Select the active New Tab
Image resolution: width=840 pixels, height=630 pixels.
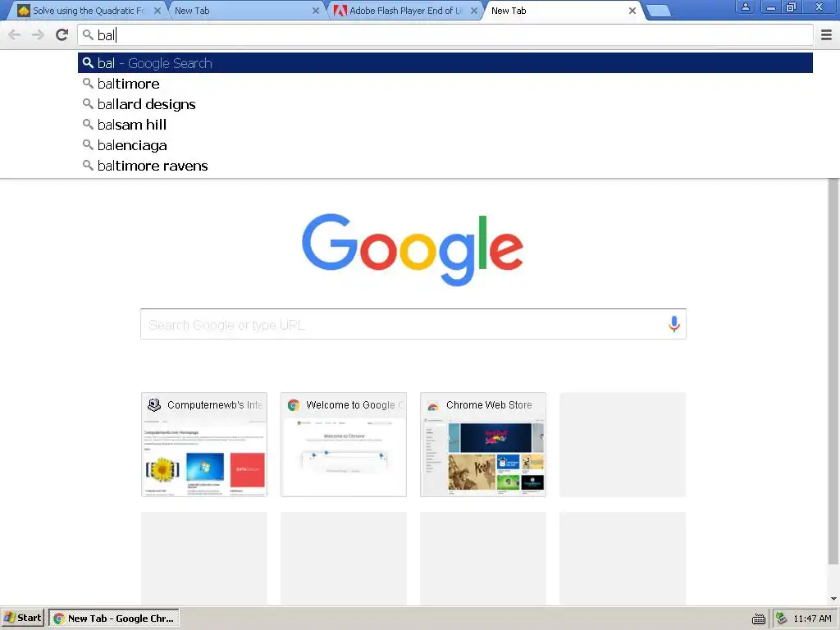563,11
